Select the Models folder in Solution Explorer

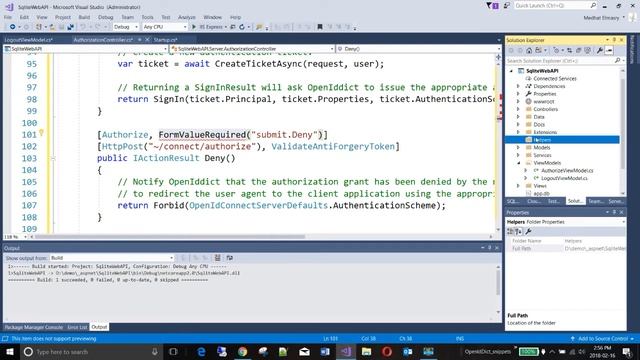click(542, 147)
